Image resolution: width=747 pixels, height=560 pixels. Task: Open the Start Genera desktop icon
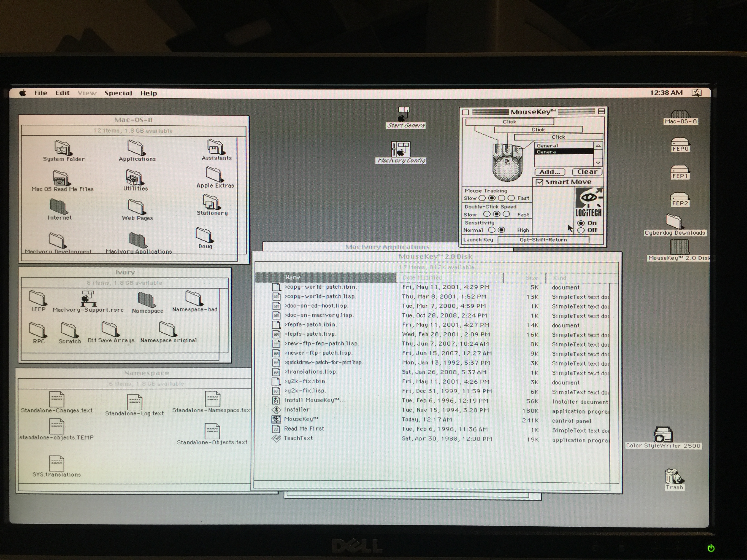pyautogui.click(x=403, y=115)
